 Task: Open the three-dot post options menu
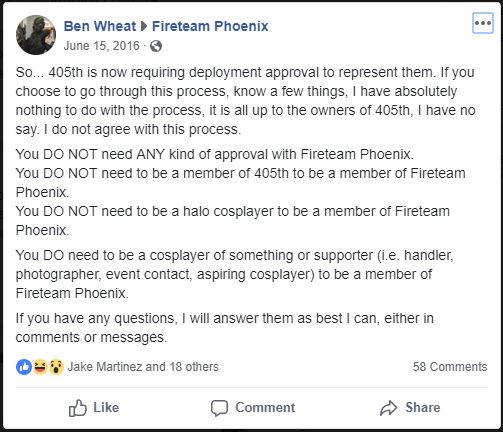point(483,23)
